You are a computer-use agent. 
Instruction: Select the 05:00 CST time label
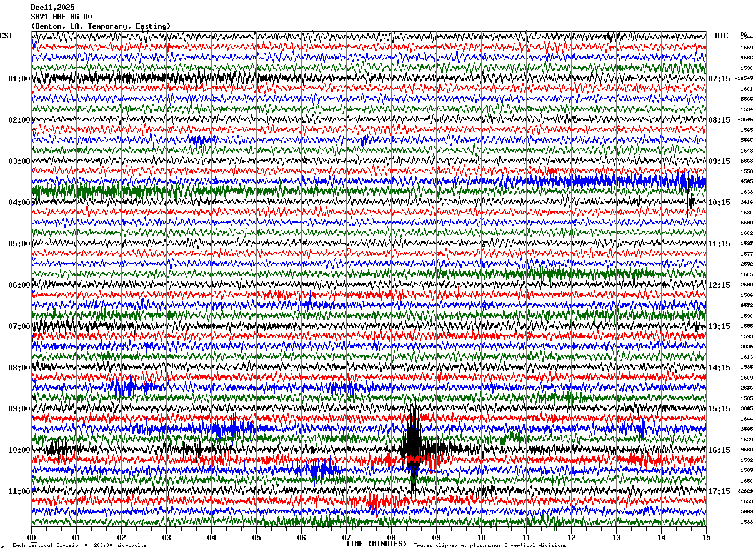point(19,244)
